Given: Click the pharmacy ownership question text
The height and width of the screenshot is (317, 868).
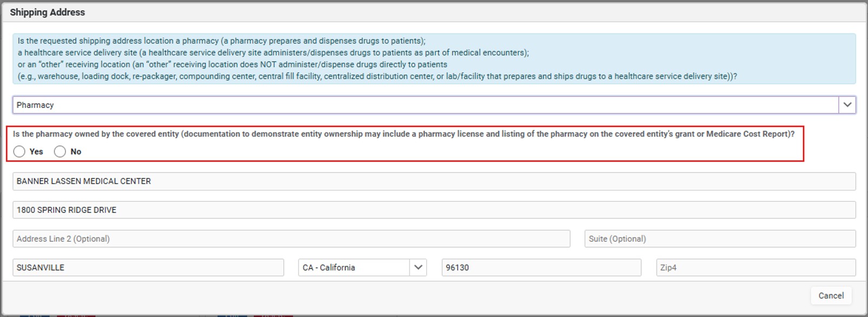Looking at the screenshot, I should tap(404, 134).
